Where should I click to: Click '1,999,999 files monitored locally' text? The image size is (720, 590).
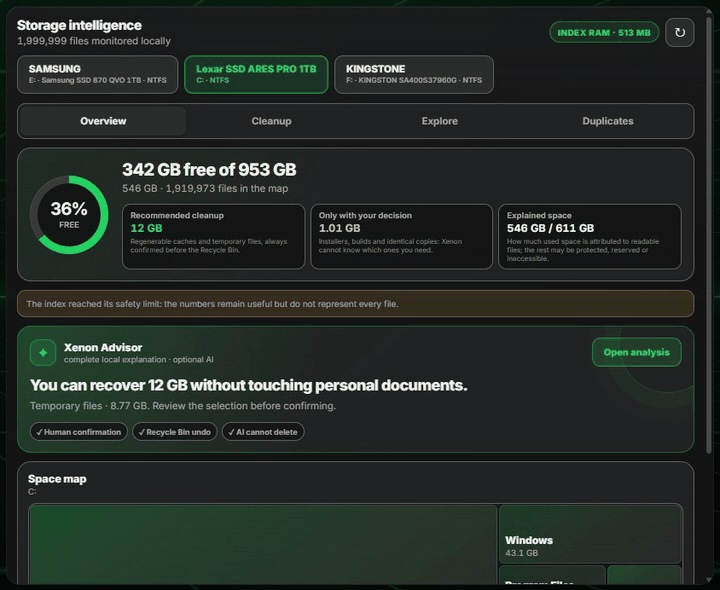[94, 41]
